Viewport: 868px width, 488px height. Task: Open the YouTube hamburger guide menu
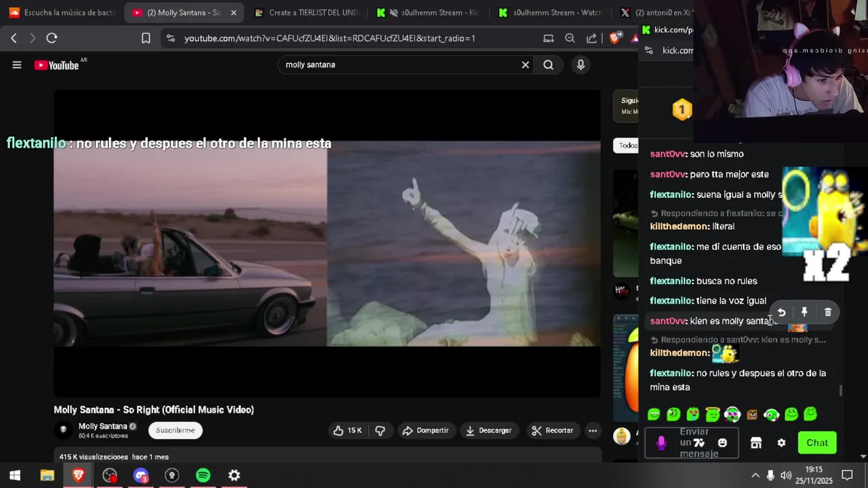pyautogui.click(x=17, y=65)
